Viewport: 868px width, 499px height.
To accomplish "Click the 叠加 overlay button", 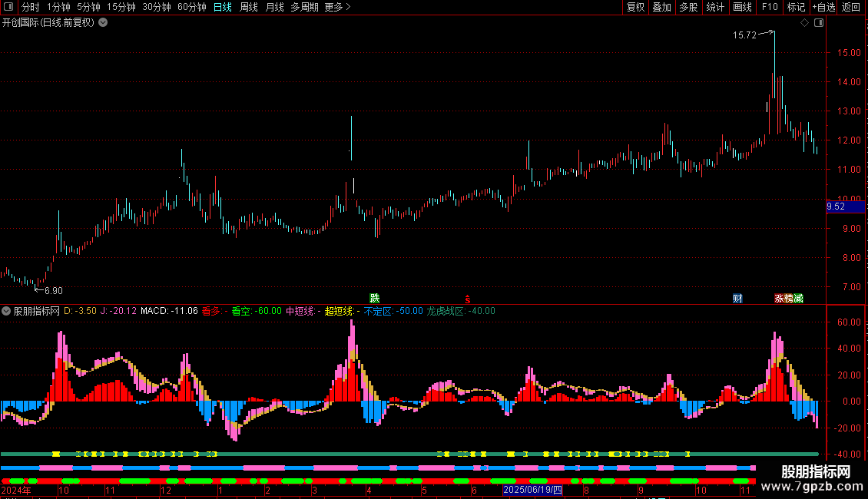I will pos(661,7).
